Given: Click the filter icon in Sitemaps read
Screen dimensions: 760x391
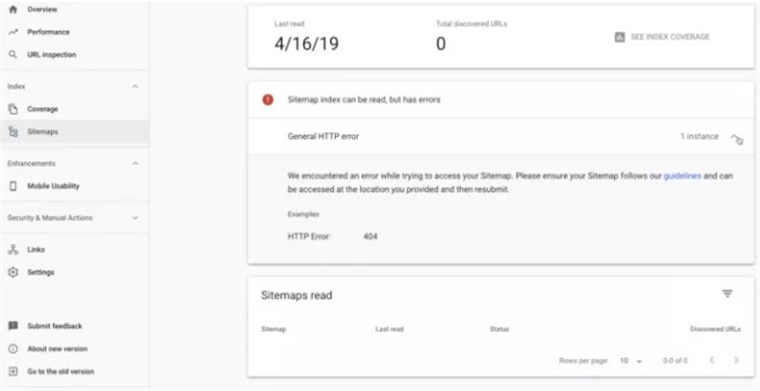Looking at the screenshot, I should pos(727,294).
